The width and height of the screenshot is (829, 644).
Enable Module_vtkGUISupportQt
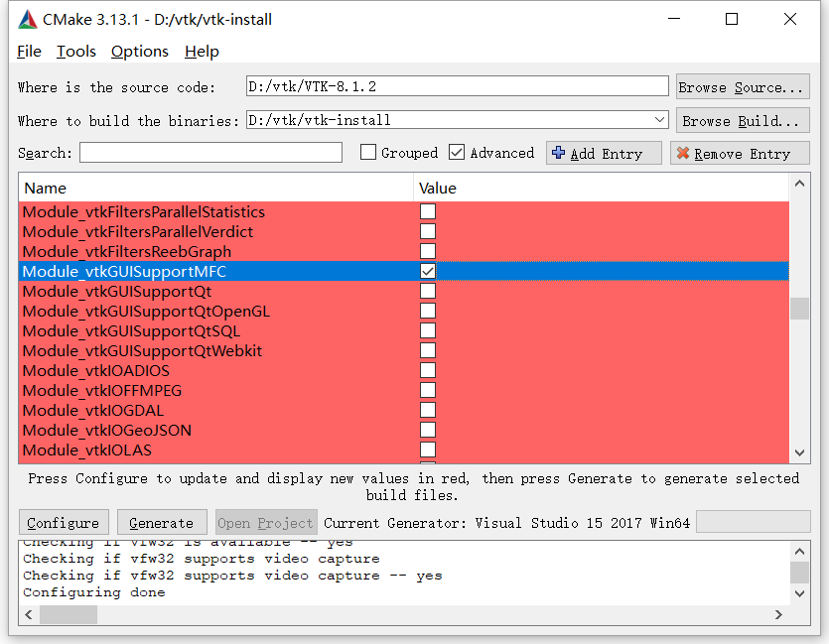pyautogui.click(x=428, y=291)
